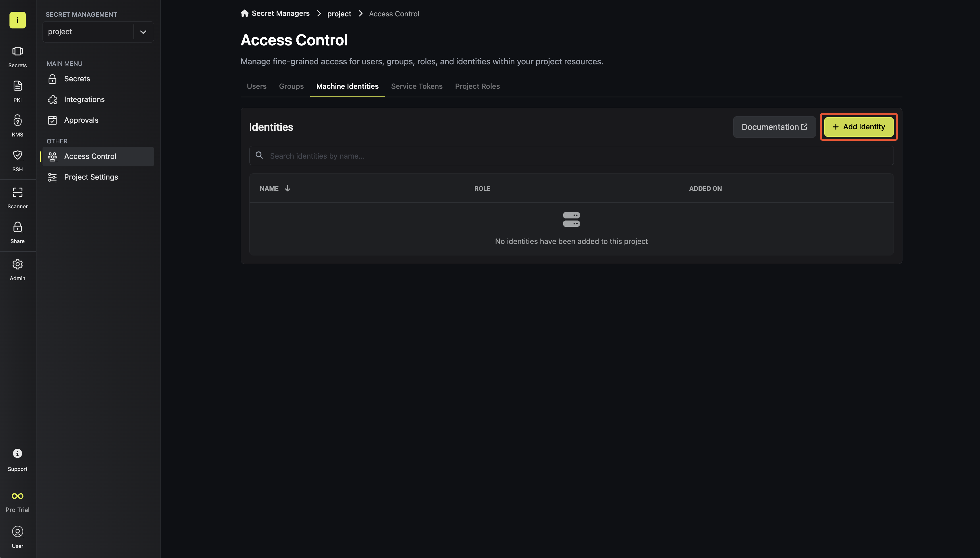Click the home icon in breadcrumb
Image resolution: width=980 pixels, height=558 pixels.
point(244,14)
